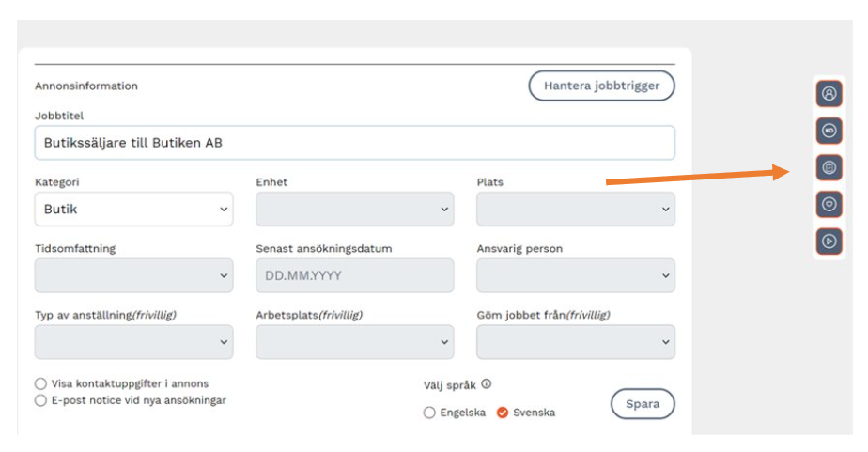868x452 pixels.
Task: Enable E-post notice vid nya ansökningar
Action: [40, 400]
